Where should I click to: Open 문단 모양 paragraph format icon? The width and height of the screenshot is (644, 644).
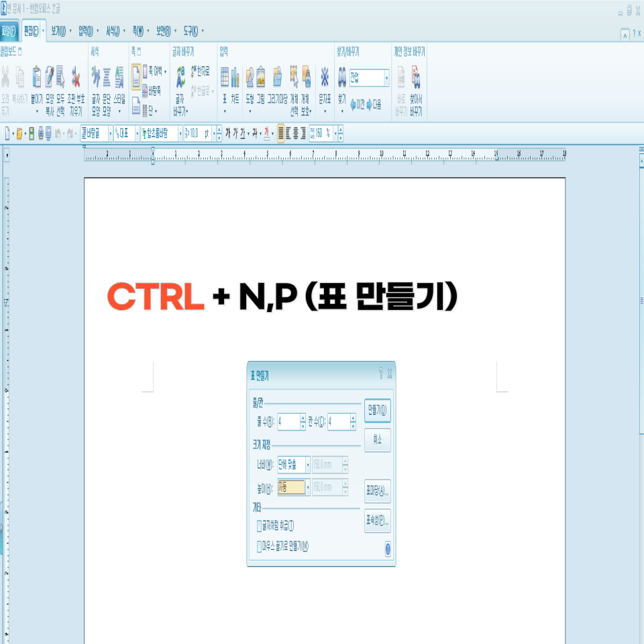click(x=107, y=77)
